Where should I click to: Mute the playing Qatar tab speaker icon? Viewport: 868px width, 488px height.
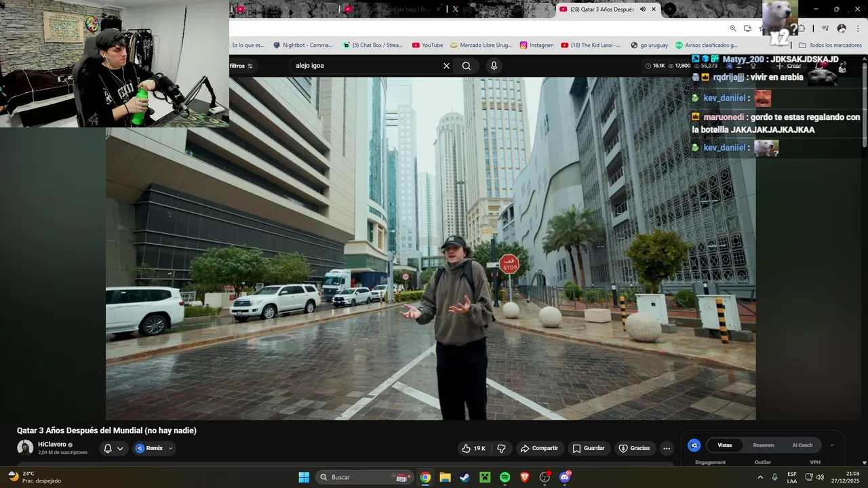point(643,9)
